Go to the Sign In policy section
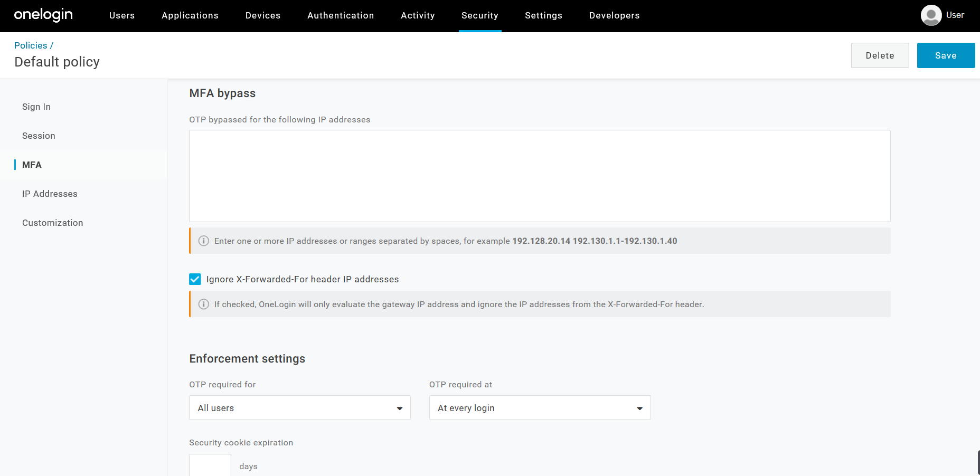980x476 pixels. pyautogui.click(x=36, y=107)
